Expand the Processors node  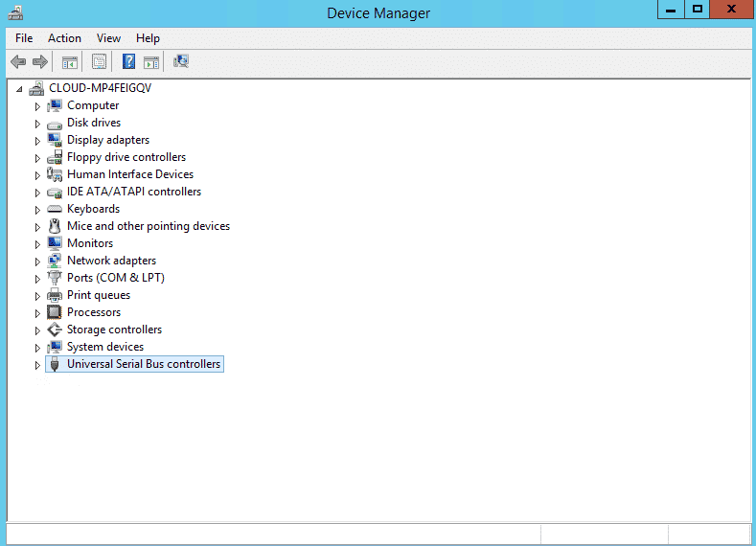click(x=37, y=313)
